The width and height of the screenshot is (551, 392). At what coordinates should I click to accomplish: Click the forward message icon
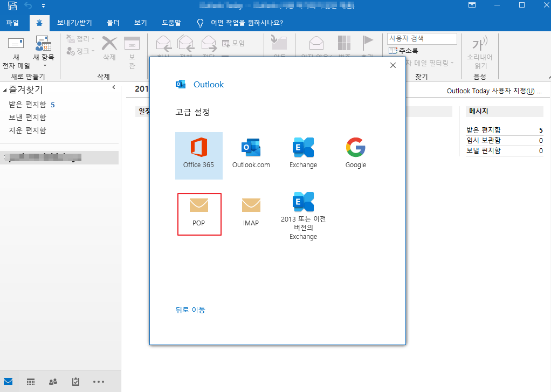coord(209,44)
